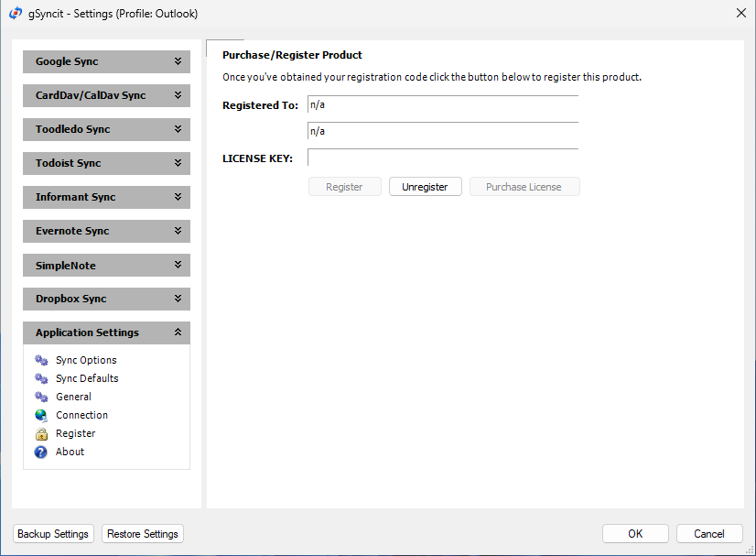Expand the Google Sync section chevron

click(178, 61)
